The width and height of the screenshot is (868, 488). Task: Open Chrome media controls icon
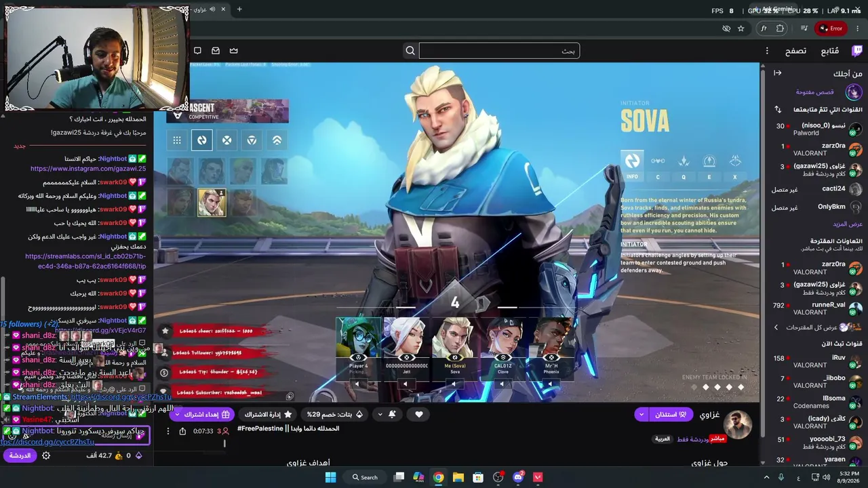tap(804, 28)
